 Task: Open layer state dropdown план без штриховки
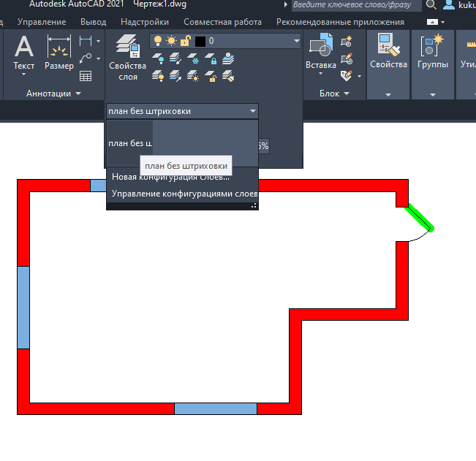point(182,111)
